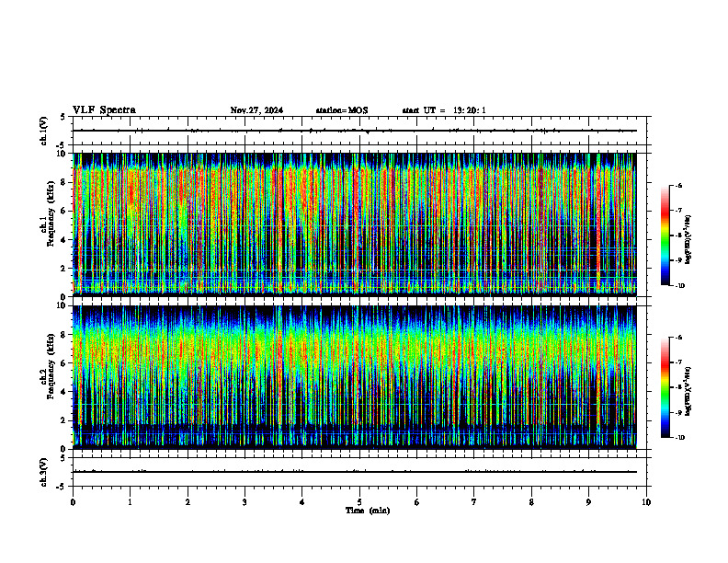Click the "-10" value on ch.2 color bar
The height and width of the screenshot is (563, 728).
tap(679, 438)
